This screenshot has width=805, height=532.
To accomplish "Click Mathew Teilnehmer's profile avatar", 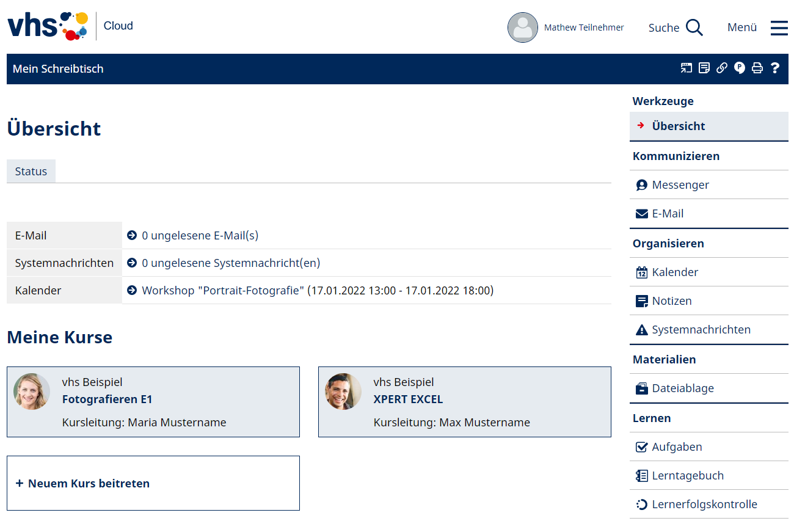I will coord(523,27).
